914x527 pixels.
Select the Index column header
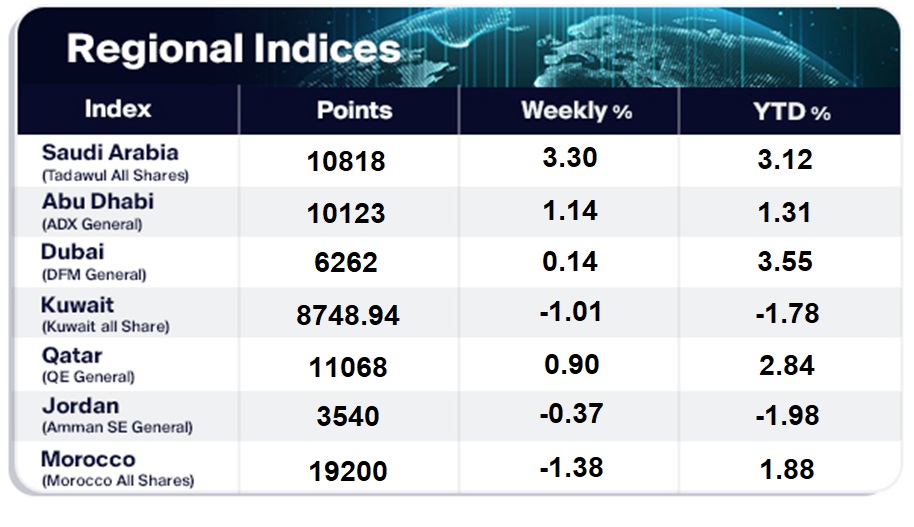(118, 109)
